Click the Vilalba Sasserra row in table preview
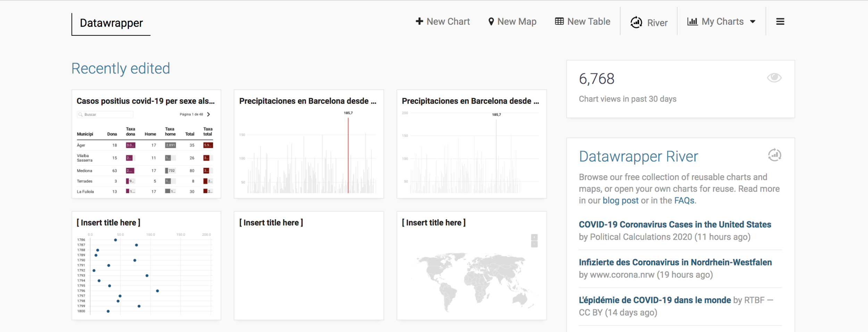Viewport: 868px width, 332px height. (x=145, y=158)
